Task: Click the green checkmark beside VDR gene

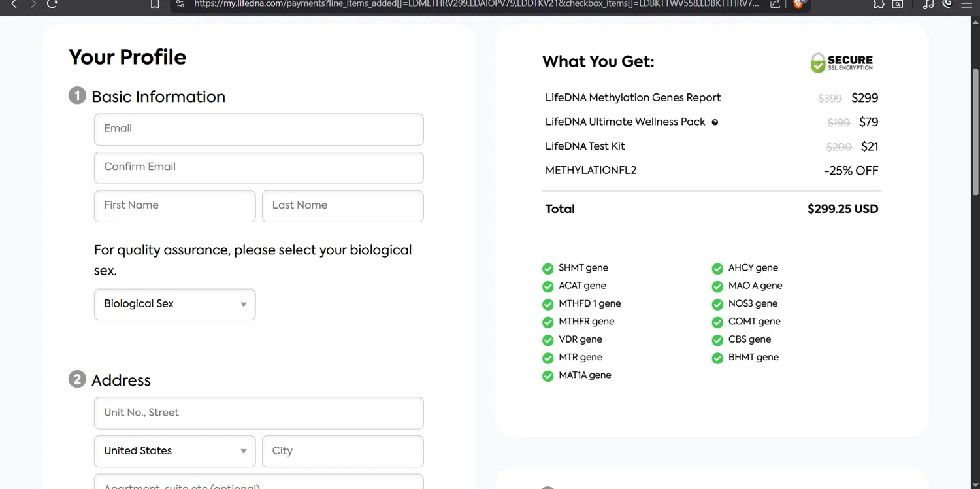Action: [x=548, y=340]
